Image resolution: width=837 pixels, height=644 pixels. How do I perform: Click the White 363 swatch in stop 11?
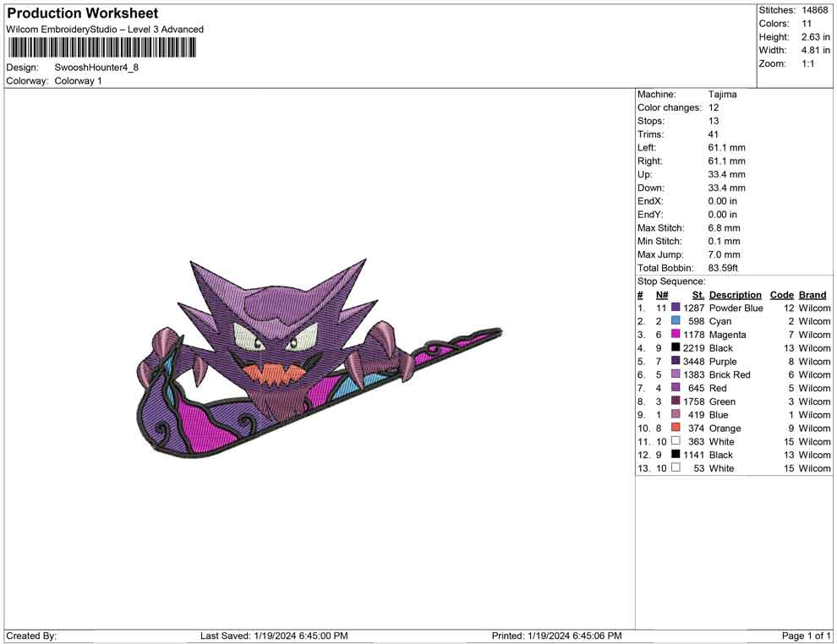click(x=676, y=440)
